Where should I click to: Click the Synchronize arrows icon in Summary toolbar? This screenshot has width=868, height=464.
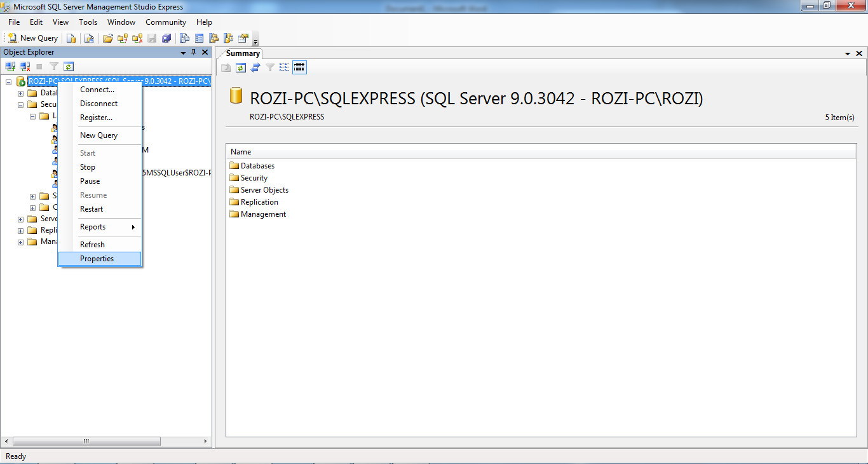click(255, 67)
